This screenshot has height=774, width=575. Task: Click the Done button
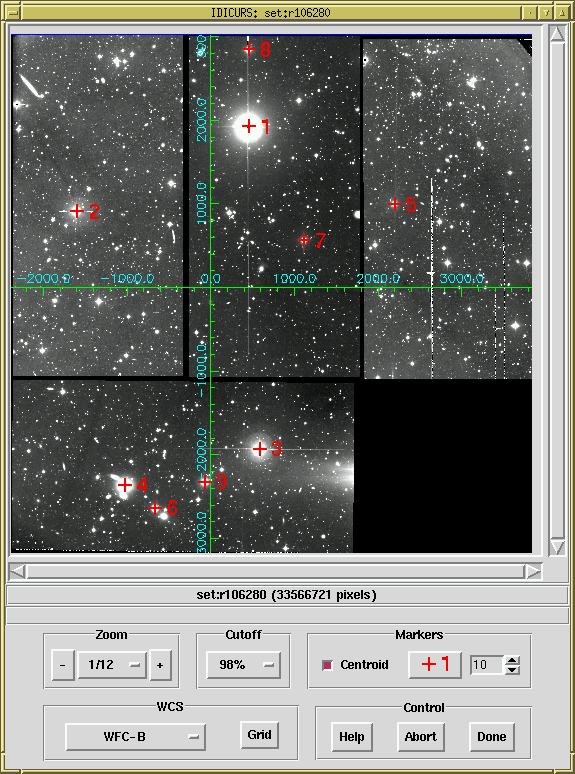click(x=491, y=737)
